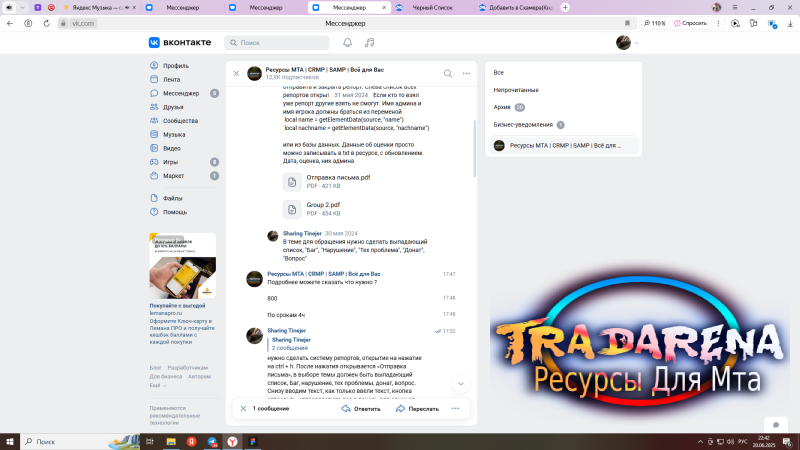Open more actions for the selected message
The image size is (800, 450).
pos(455,408)
